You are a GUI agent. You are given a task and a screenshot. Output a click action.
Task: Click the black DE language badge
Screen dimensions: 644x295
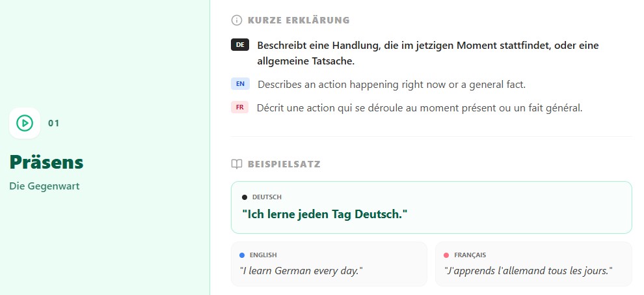(x=240, y=45)
